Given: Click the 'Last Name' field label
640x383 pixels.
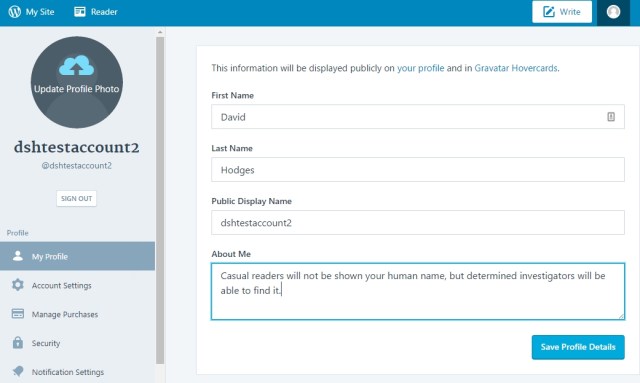Looking at the screenshot, I should 232,148.
